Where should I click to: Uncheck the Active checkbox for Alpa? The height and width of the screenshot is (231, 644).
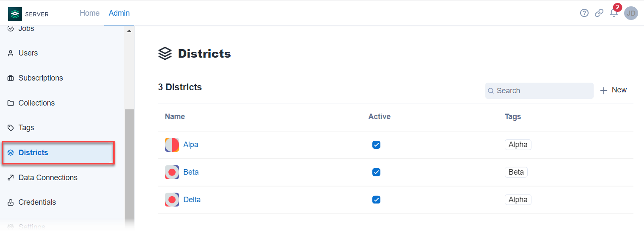point(376,145)
